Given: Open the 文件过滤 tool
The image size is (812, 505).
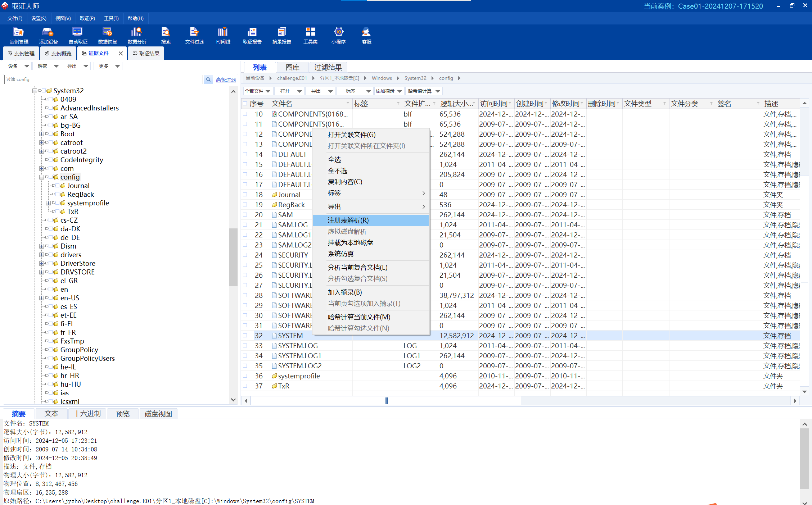Looking at the screenshot, I should [194, 36].
